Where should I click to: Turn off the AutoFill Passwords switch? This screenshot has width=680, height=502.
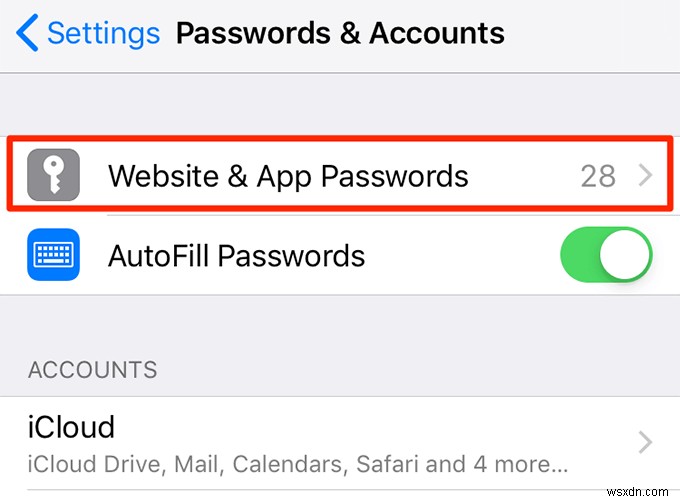606,254
